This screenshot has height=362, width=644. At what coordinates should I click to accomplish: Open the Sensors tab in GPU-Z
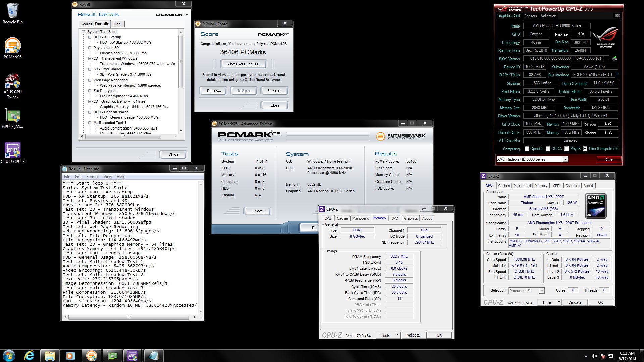point(530,16)
